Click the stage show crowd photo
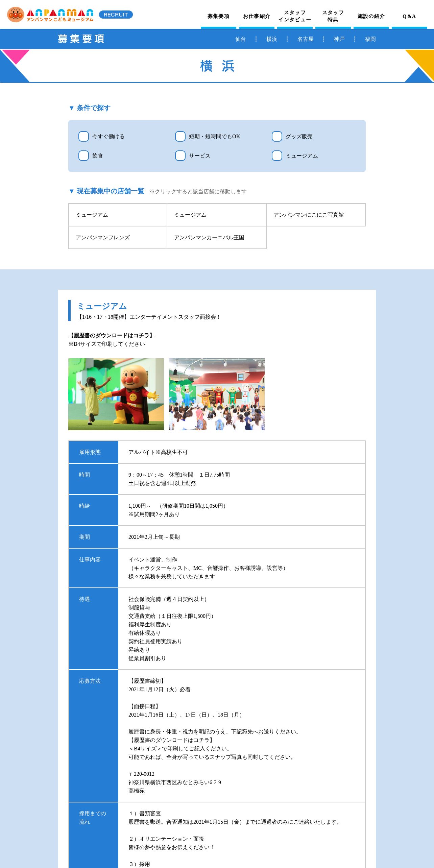 tap(217, 394)
